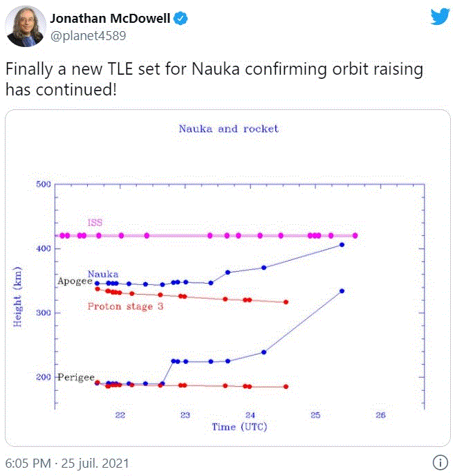Click the Jonathan McDowell display name
This screenshot has height=476, width=455.
click(x=110, y=19)
